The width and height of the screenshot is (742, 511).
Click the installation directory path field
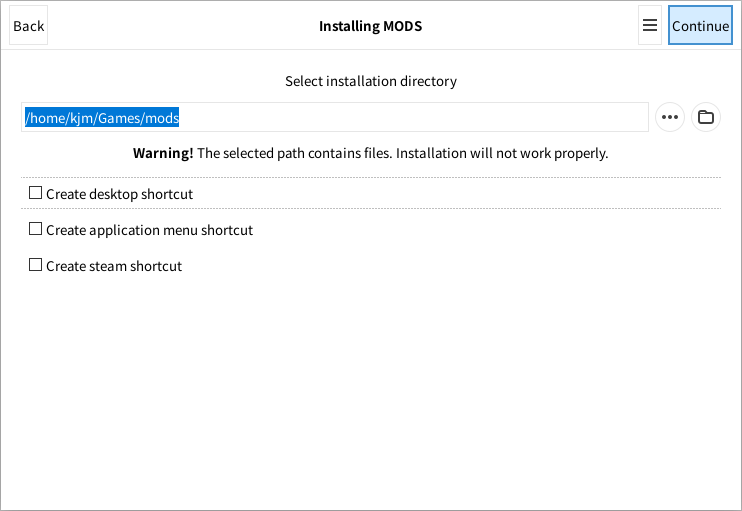[335, 117]
